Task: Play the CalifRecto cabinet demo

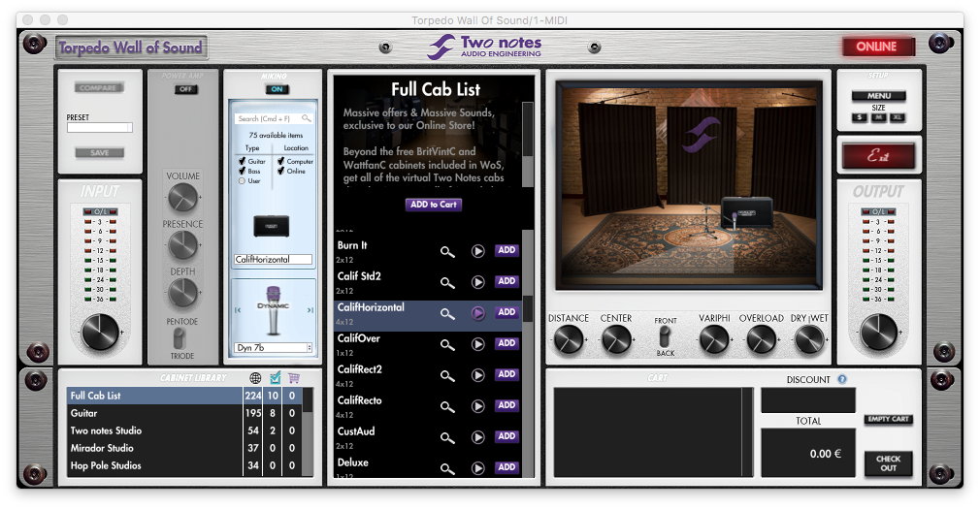Action: 478,406
